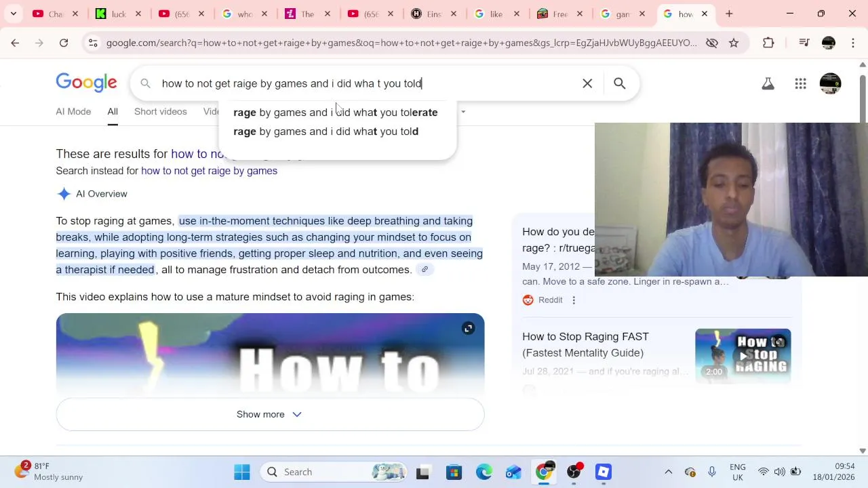This screenshot has height=488, width=868.
Task: Click the Google search text field
Action: [366, 83]
